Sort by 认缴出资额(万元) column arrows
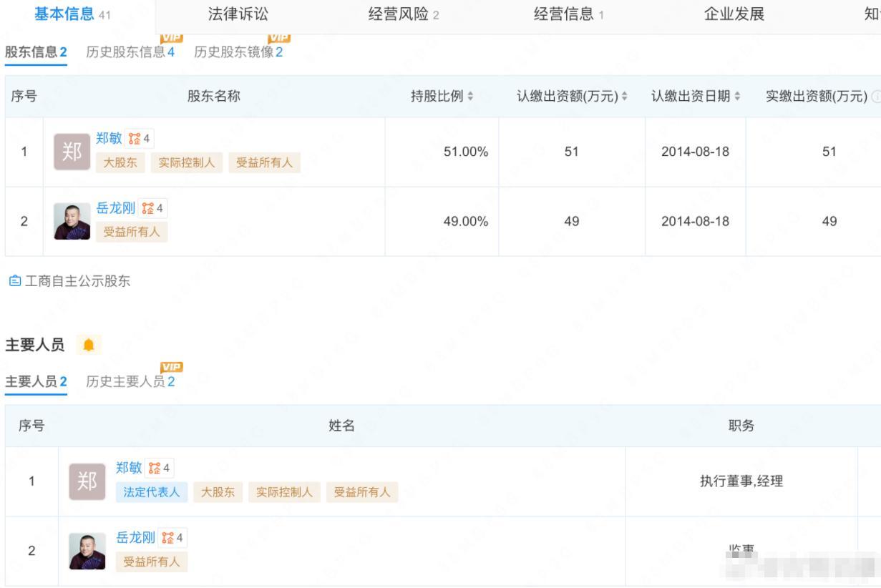 tap(624, 97)
